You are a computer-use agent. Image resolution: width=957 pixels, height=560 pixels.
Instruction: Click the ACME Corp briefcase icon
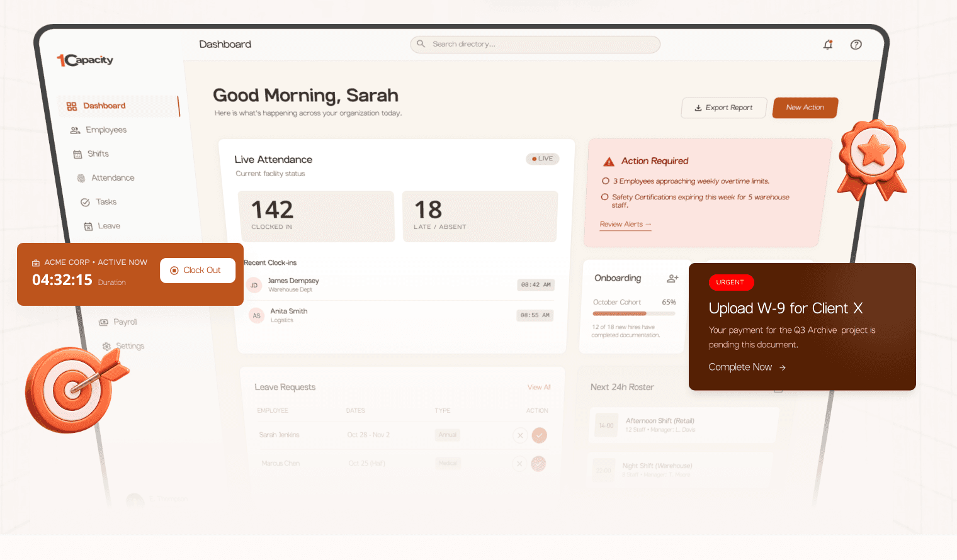click(x=36, y=263)
